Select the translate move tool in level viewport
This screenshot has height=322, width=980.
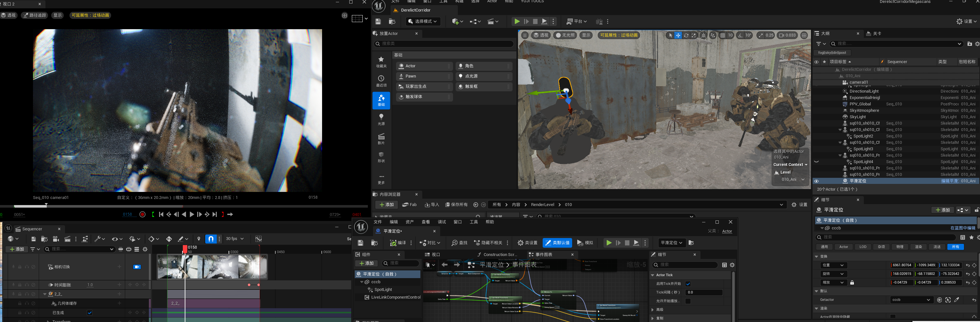pos(678,35)
